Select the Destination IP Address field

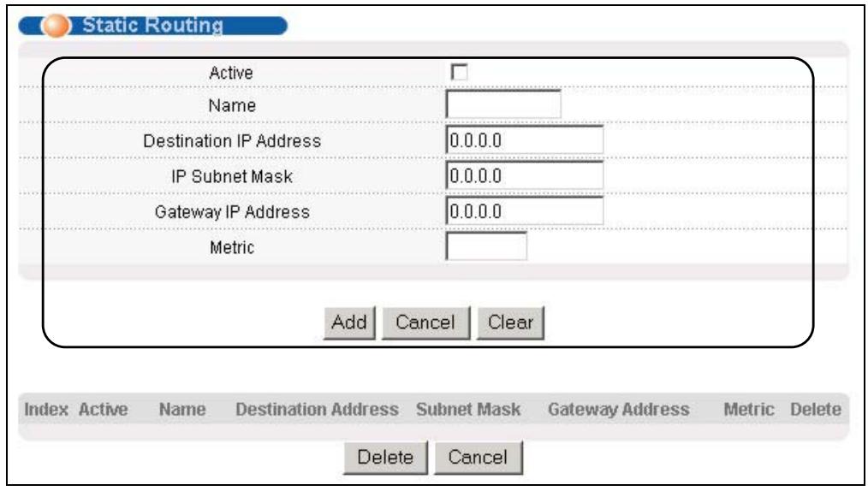point(524,140)
